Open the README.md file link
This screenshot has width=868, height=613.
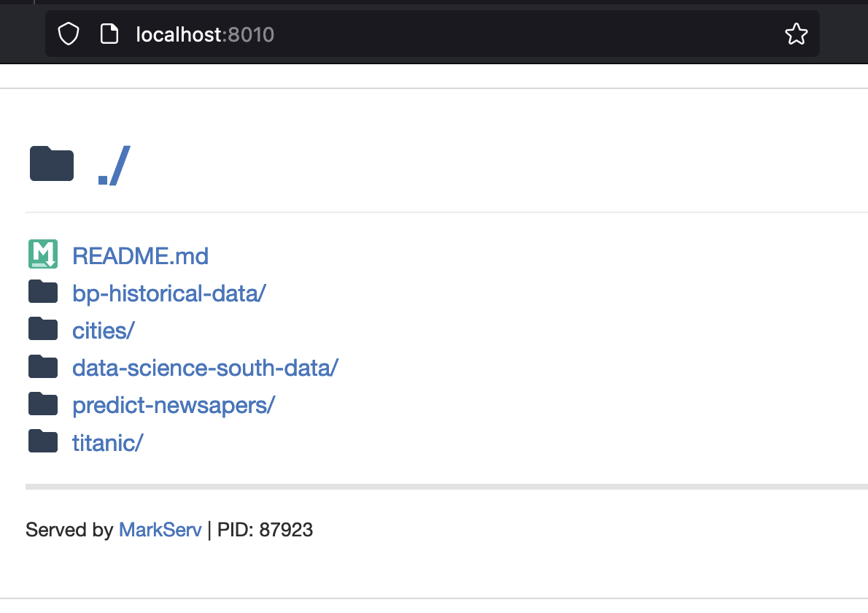(140, 256)
